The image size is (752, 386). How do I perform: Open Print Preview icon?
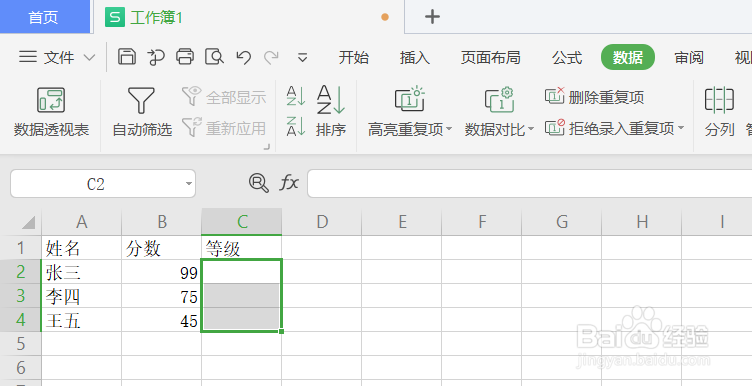pos(214,57)
